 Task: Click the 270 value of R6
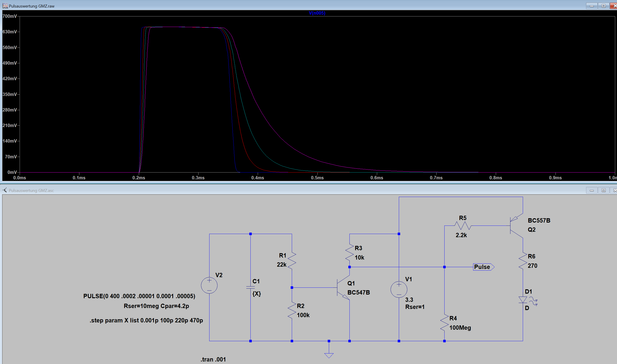click(532, 266)
